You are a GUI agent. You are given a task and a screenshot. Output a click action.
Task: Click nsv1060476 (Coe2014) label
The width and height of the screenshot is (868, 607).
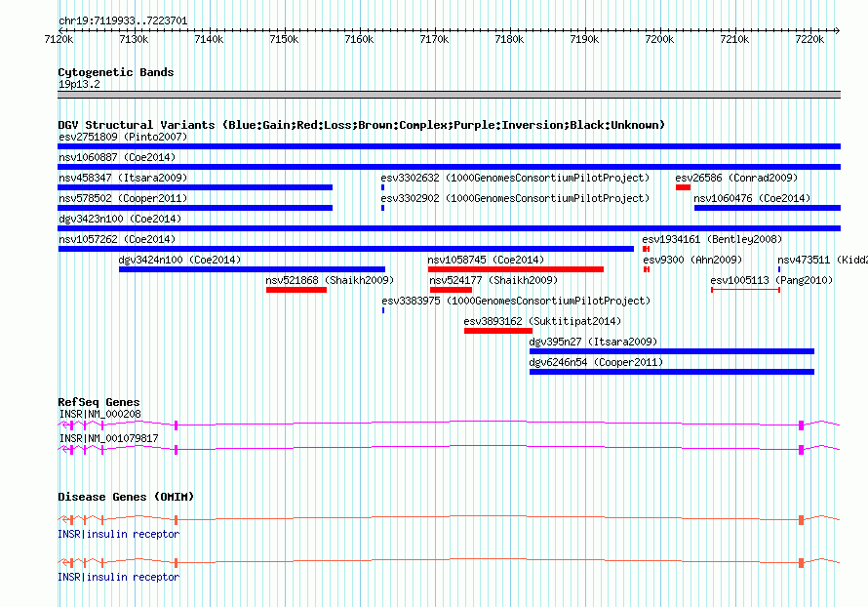[x=752, y=198]
